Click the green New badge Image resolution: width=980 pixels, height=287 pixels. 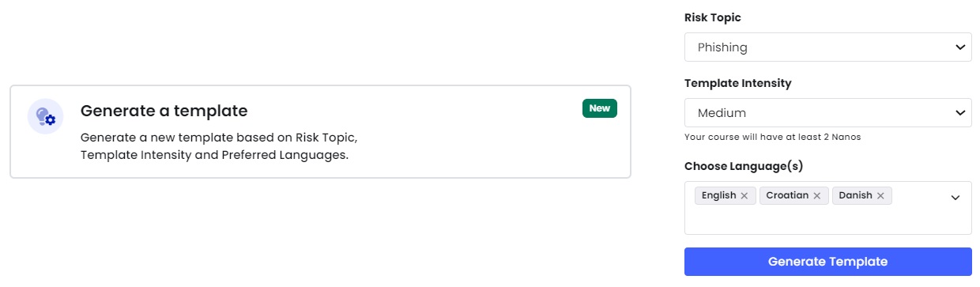click(x=600, y=108)
